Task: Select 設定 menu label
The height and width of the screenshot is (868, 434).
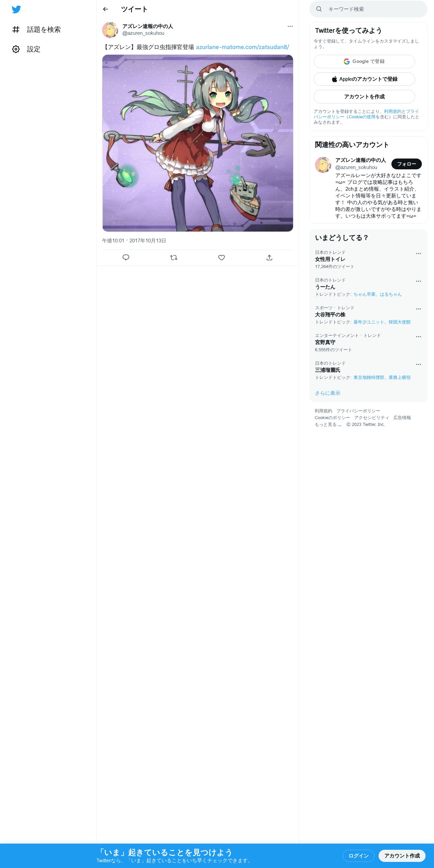Action: (x=34, y=49)
